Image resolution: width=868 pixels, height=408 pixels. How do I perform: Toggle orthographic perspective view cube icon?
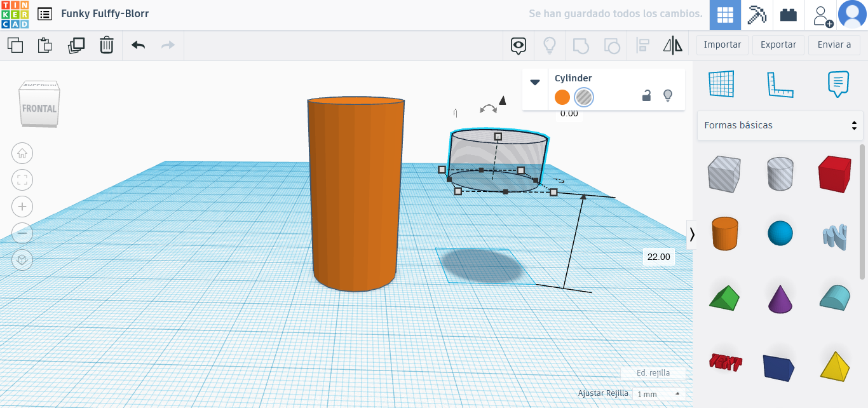point(22,260)
